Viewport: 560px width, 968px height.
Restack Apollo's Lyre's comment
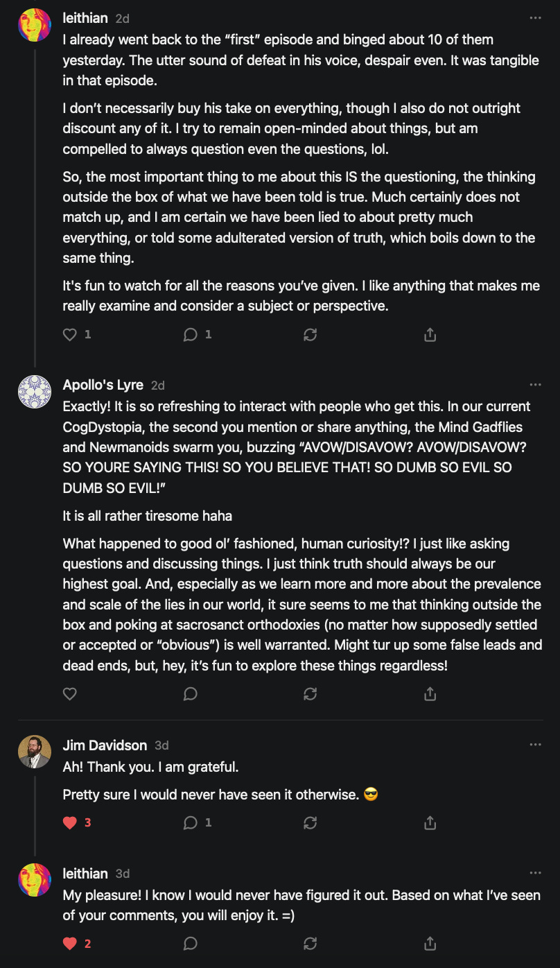pyautogui.click(x=310, y=693)
